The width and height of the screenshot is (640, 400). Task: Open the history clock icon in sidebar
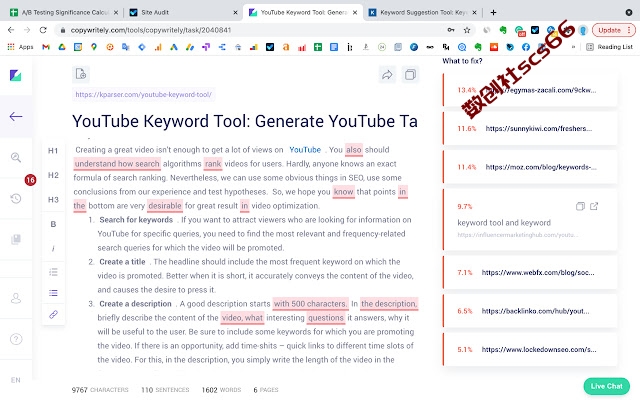(16, 199)
